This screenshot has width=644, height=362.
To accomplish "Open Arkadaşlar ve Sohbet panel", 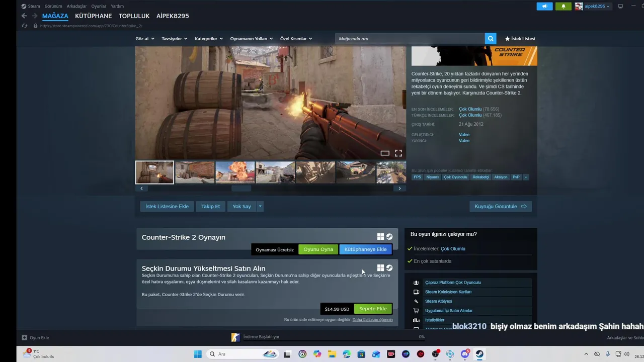I will point(625,338).
